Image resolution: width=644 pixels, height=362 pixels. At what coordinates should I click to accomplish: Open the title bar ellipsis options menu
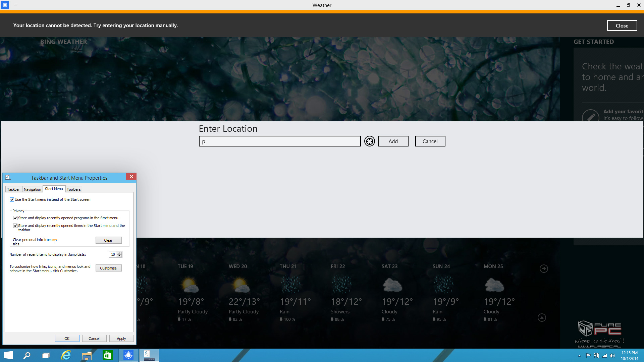click(x=15, y=5)
